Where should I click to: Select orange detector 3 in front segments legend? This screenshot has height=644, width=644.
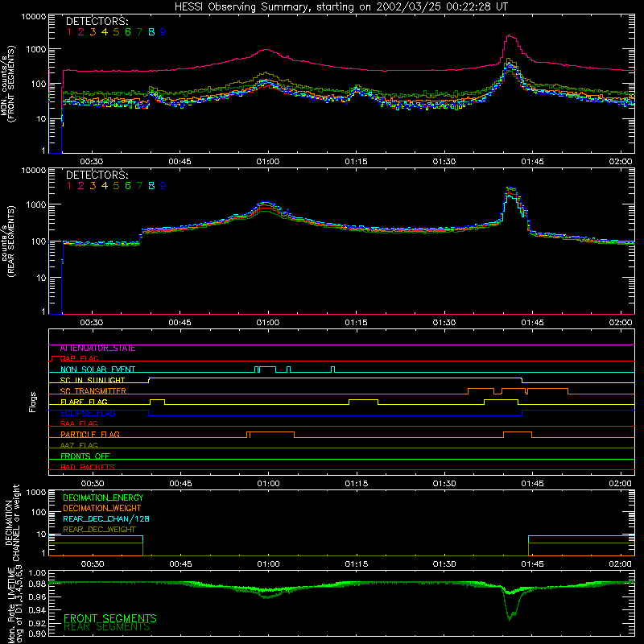click(x=93, y=32)
